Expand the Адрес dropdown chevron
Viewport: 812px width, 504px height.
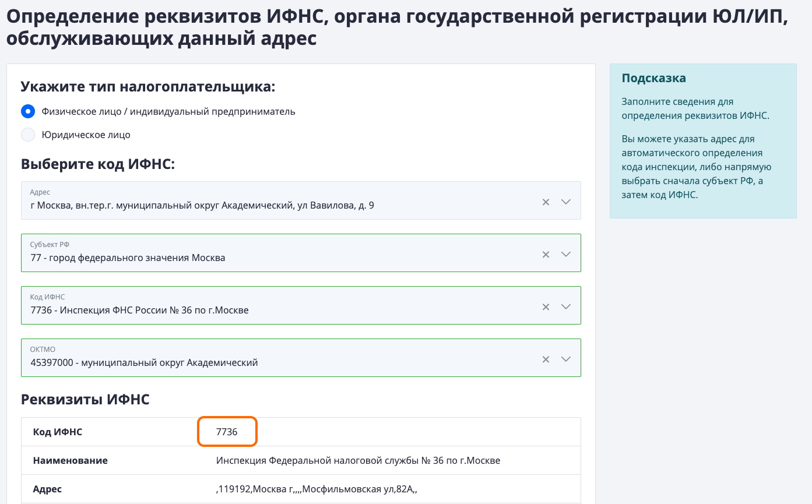coord(565,202)
